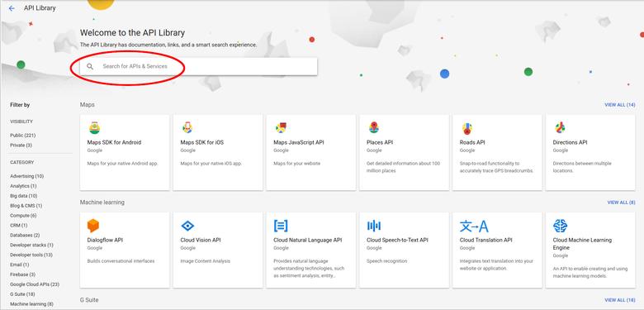Click the Maps SDK for Android icon

93,128
